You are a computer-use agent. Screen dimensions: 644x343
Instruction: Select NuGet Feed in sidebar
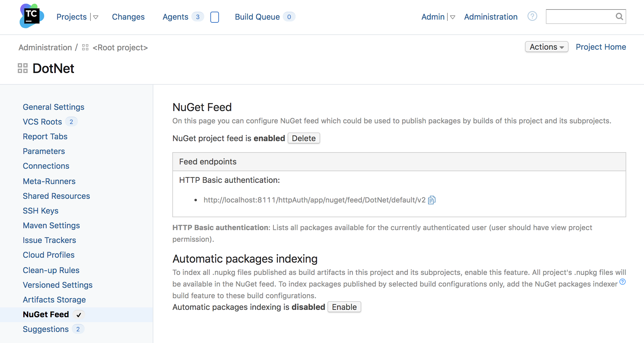tap(46, 314)
